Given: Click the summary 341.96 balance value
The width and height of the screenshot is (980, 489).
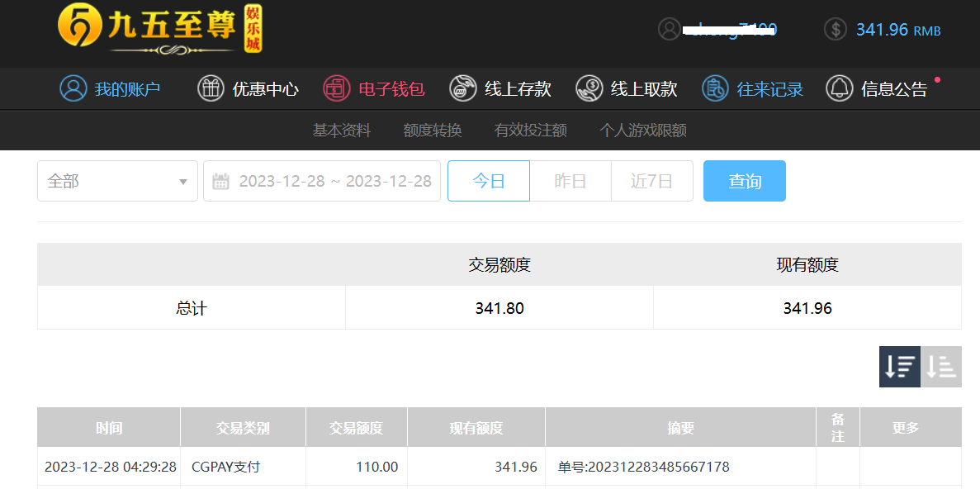Looking at the screenshot, I should coord(807,308).
